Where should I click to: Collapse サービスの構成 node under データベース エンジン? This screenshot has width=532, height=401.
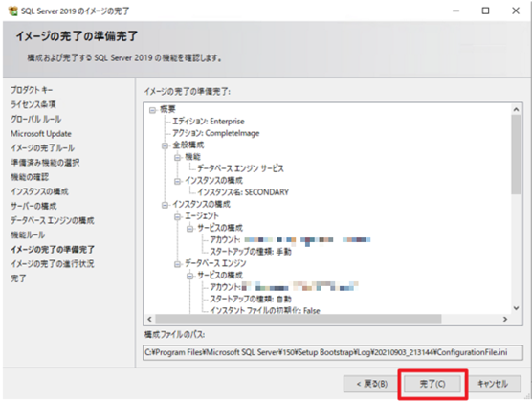(x=190, y=276)
